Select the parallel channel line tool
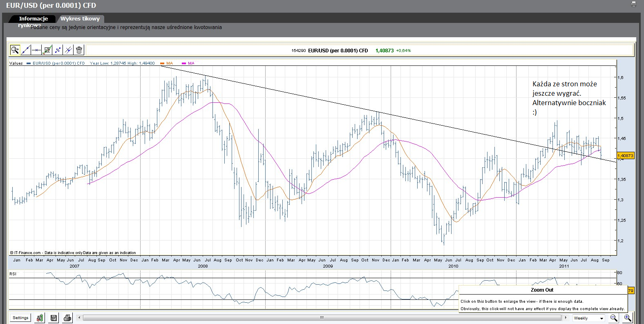The height and width of the screenshot is (324, 644). pos(68,50)
